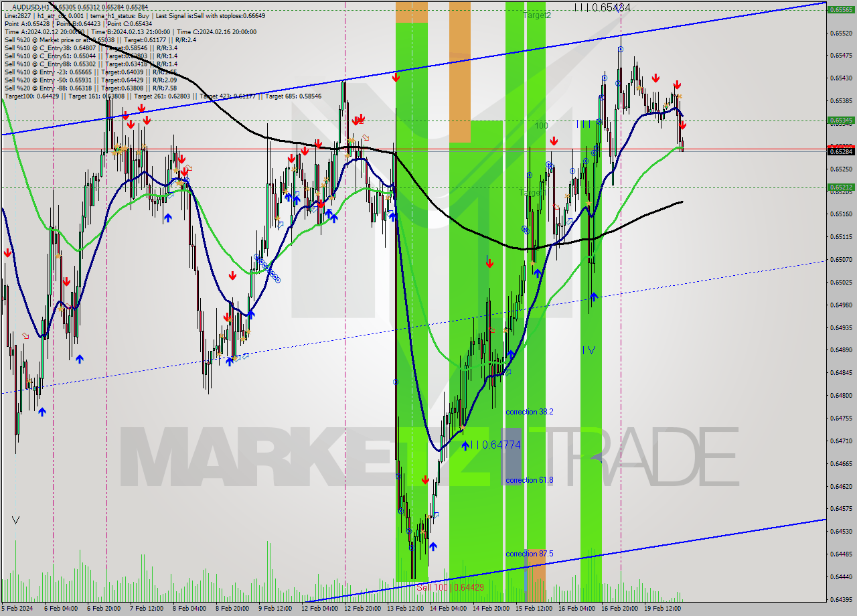Viewport: 857px width, 616px height.
Task: Click the green price tag 0.65565
Action: pos(842,10)
